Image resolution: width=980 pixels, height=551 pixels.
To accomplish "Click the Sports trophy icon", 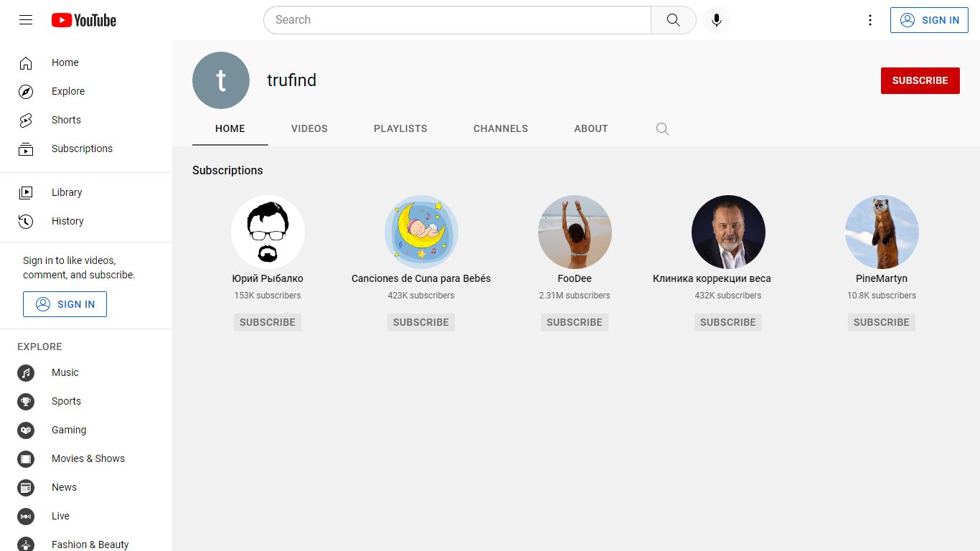I will (26, 401).
